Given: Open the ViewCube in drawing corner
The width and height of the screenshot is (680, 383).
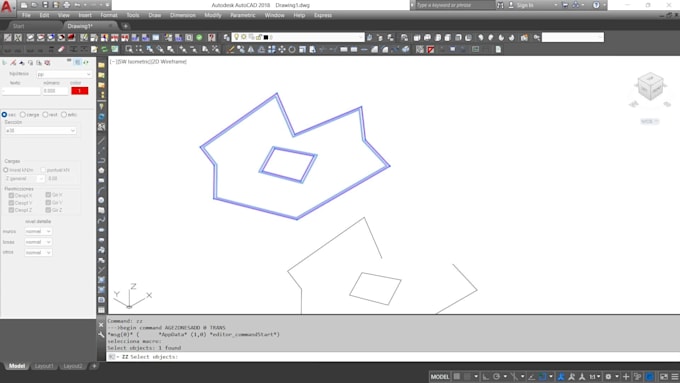Looking at the screenshot, I should point(650,87).
